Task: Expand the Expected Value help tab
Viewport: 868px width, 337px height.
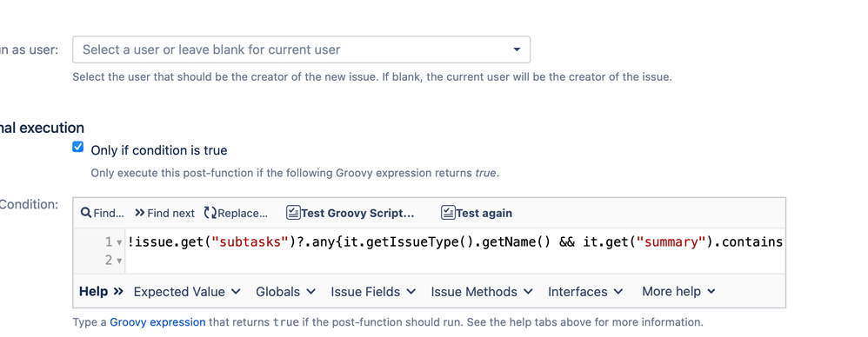Action: [x=187, y=291]
